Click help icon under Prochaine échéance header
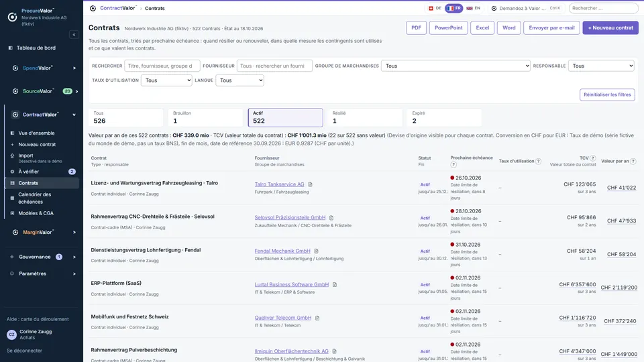 [453, 165]
